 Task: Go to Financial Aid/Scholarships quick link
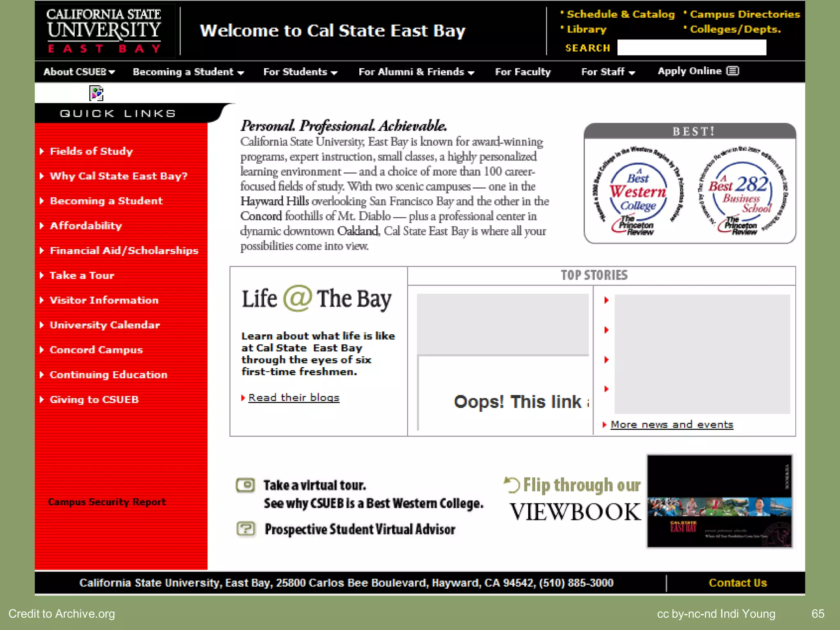[x=124, y=251]
